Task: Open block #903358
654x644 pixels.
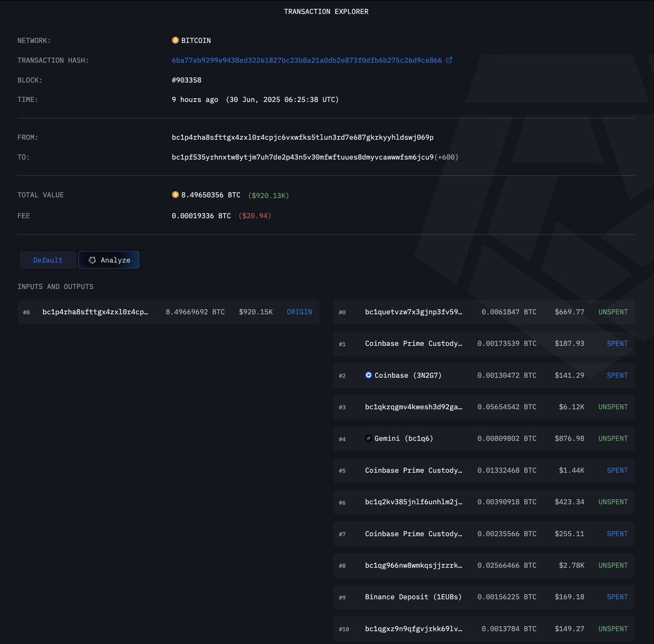Action: [186, 80]
